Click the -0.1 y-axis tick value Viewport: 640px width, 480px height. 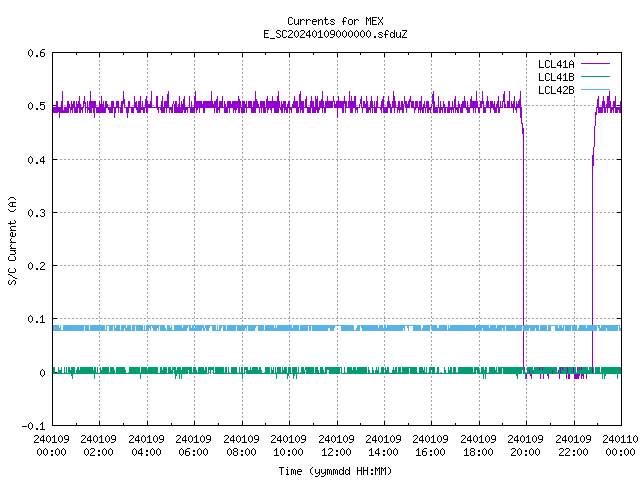pyautogui.click(x=33, y=426)
